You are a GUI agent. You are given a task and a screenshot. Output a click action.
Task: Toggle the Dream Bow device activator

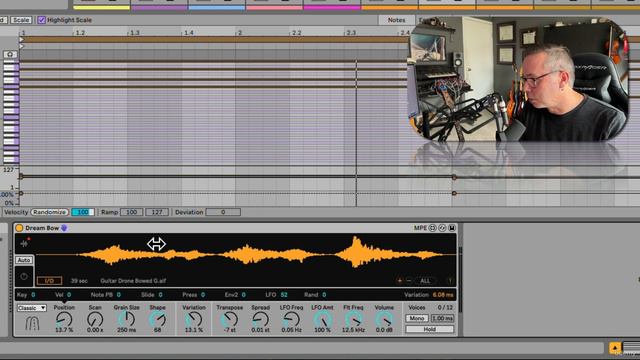19,228
